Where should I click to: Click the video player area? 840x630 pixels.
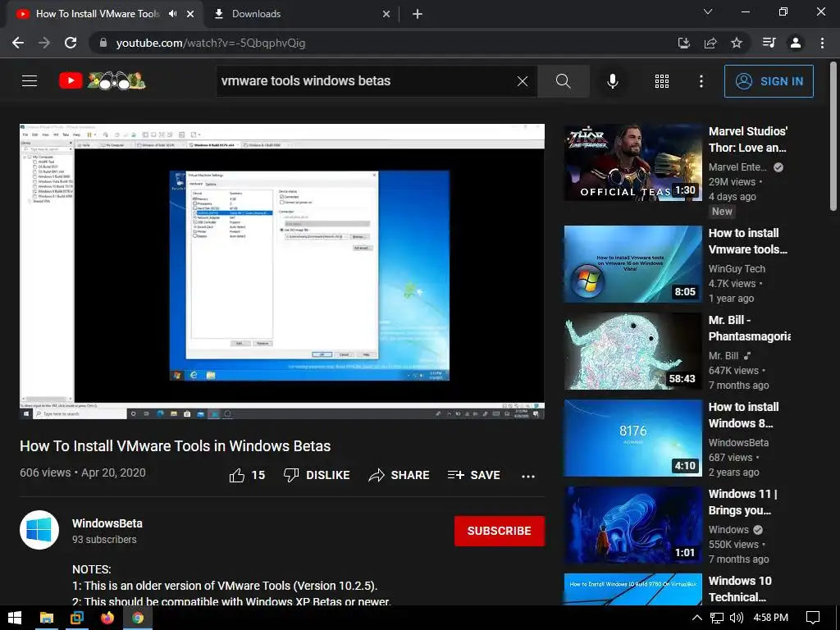(x=282, y=271)
